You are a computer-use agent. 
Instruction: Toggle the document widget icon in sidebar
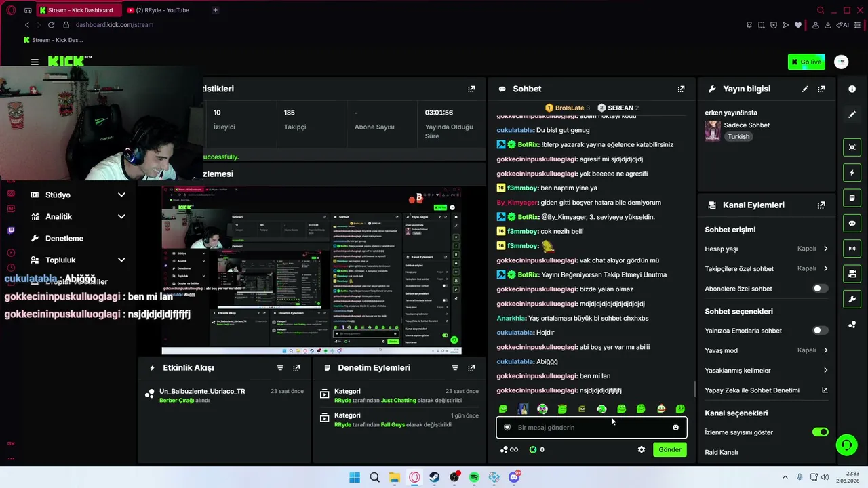(x=852, y=198)
